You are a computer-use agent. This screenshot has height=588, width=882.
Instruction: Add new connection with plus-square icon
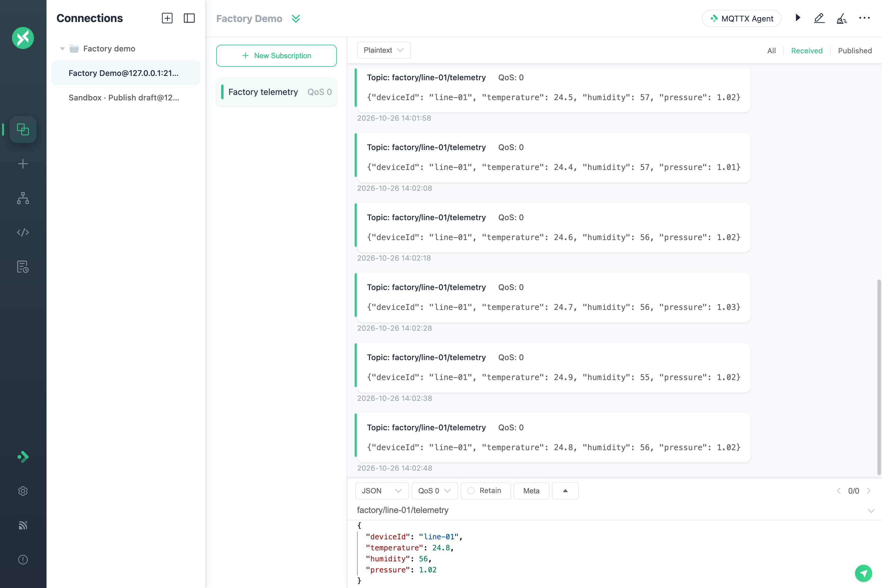167,18
